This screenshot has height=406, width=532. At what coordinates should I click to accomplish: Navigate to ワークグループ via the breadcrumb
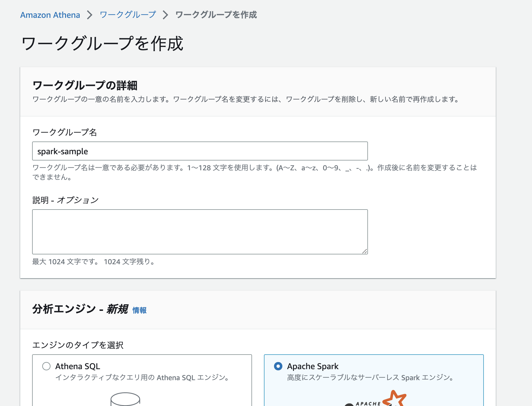128,14
